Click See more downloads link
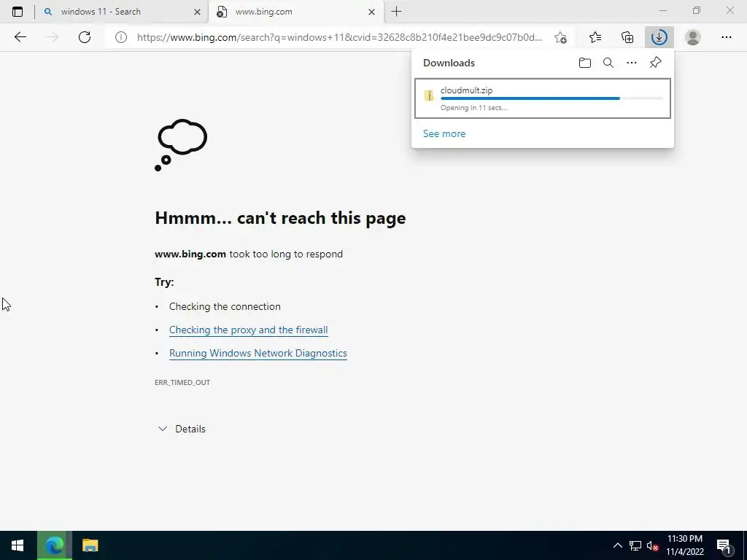The image size is (747, 560). [444, 134]
